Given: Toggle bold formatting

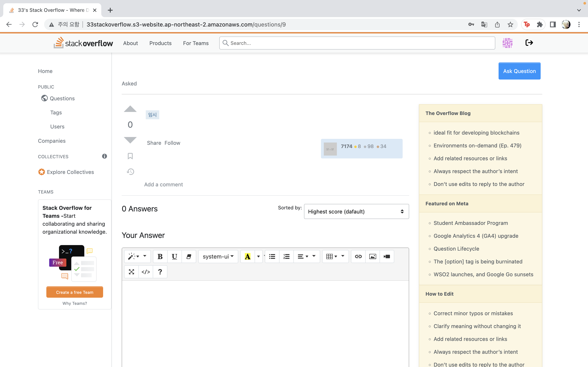Looking at the screenshot, I should 160,256.
